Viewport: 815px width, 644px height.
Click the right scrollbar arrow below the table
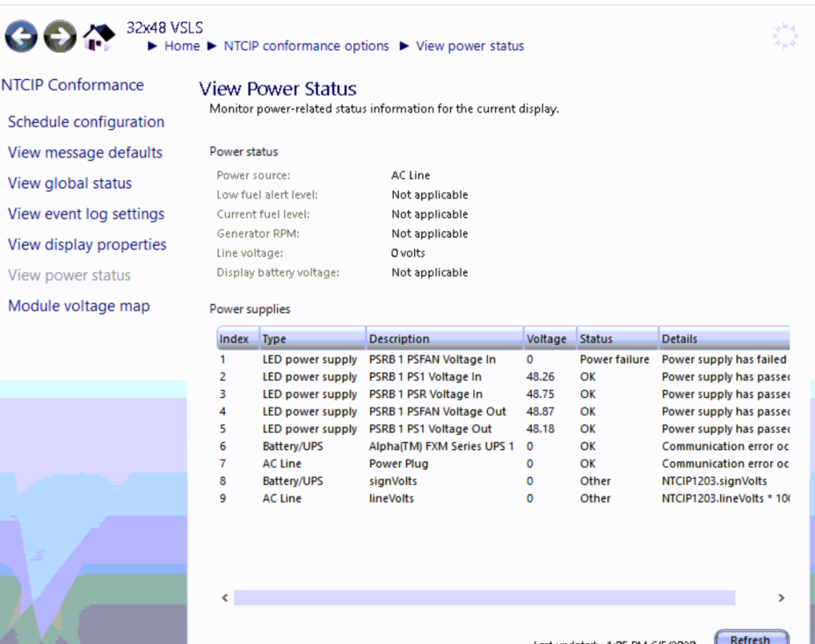(781, 597)
